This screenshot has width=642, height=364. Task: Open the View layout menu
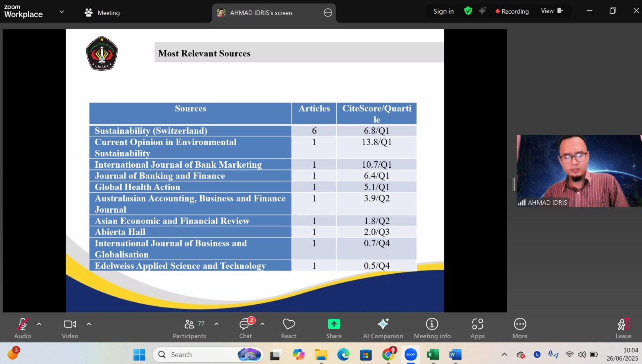[552, 11]
